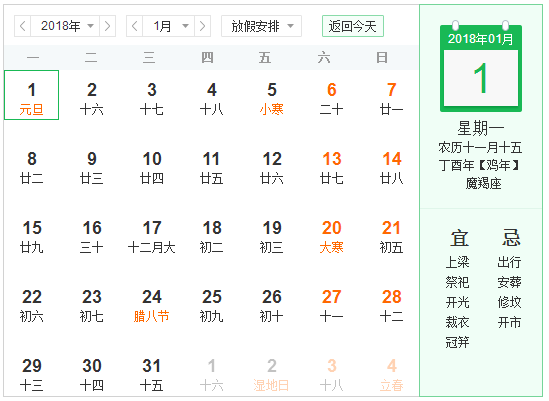Select January 17 十二月大
The width and height of the screenshot is (549, 401).
[152, 236]
